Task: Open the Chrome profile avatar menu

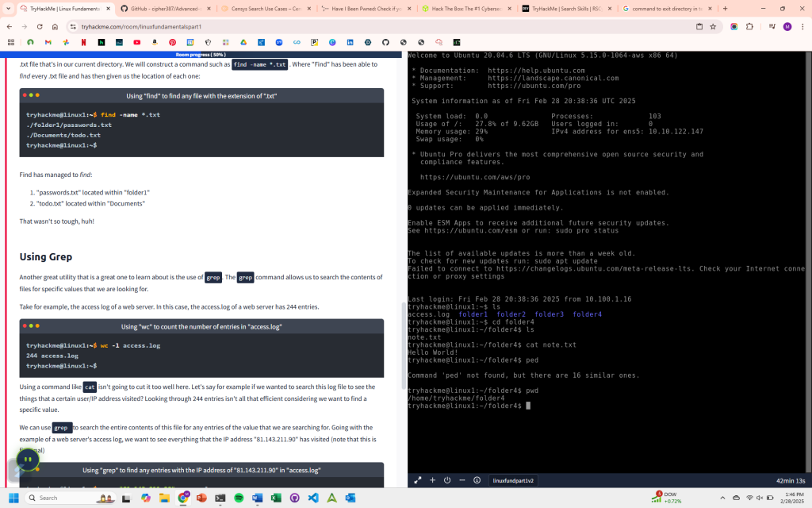Action: click(x=787, y=26)
